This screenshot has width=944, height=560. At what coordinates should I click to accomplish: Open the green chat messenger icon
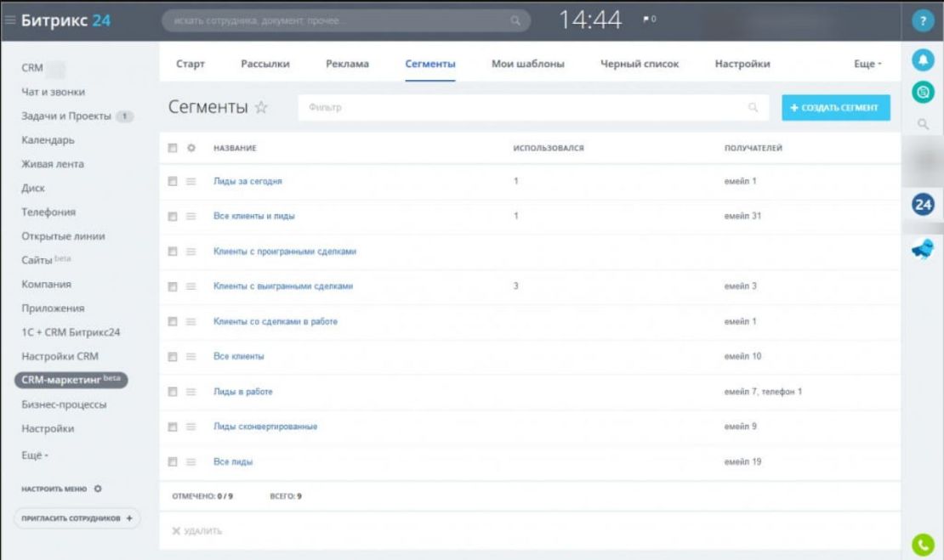click(922, 91)
